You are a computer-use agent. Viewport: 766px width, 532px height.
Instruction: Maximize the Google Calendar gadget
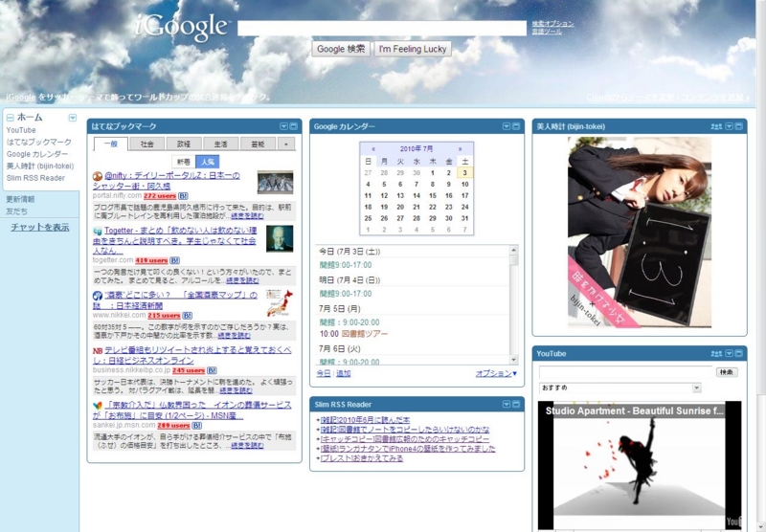[516, 126]
